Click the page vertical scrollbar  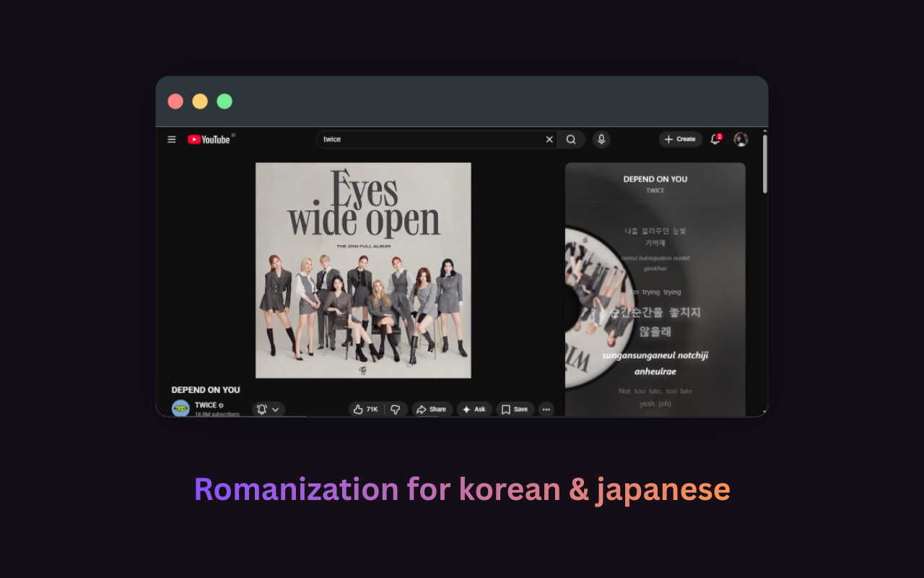(764, 163)
